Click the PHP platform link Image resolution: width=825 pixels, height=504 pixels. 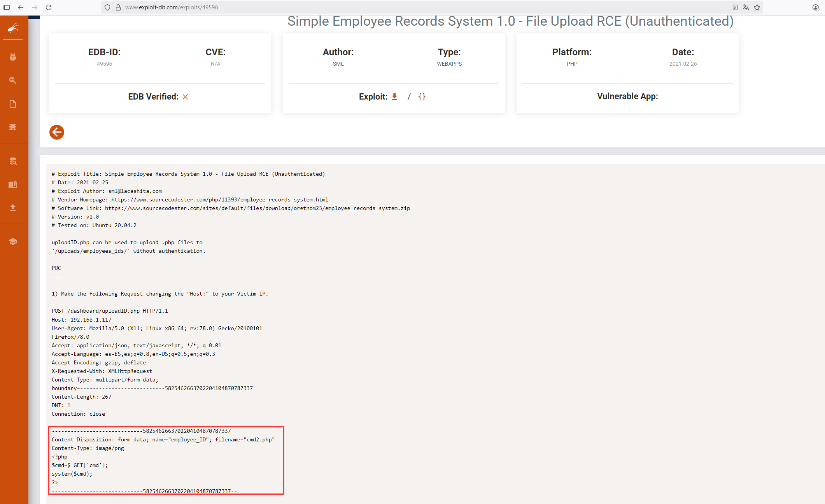pos(572,64)
